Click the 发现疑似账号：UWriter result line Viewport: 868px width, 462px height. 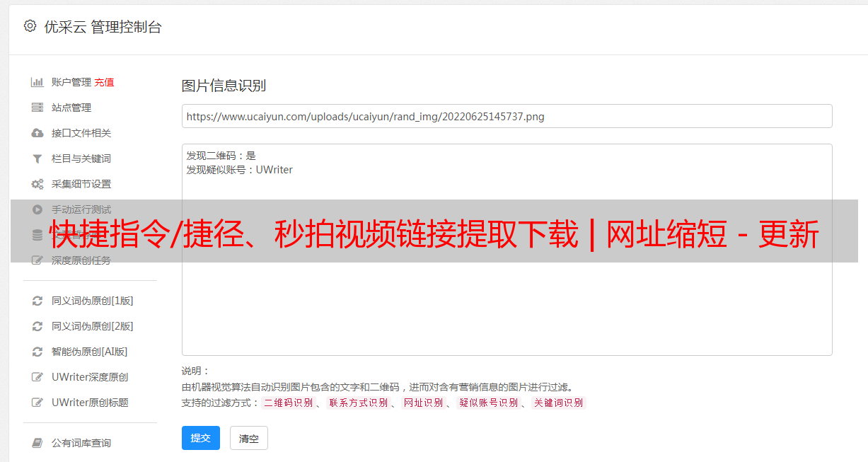240,170
